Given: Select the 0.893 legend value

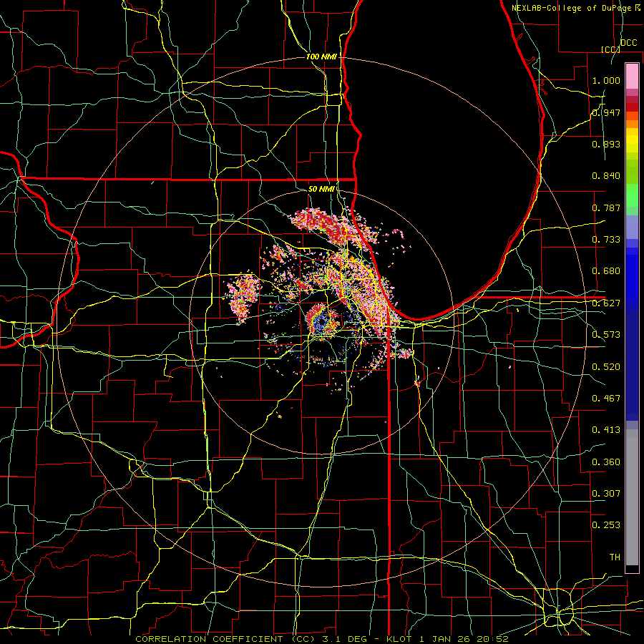Looking at the screenshot, I should (606, 144).
